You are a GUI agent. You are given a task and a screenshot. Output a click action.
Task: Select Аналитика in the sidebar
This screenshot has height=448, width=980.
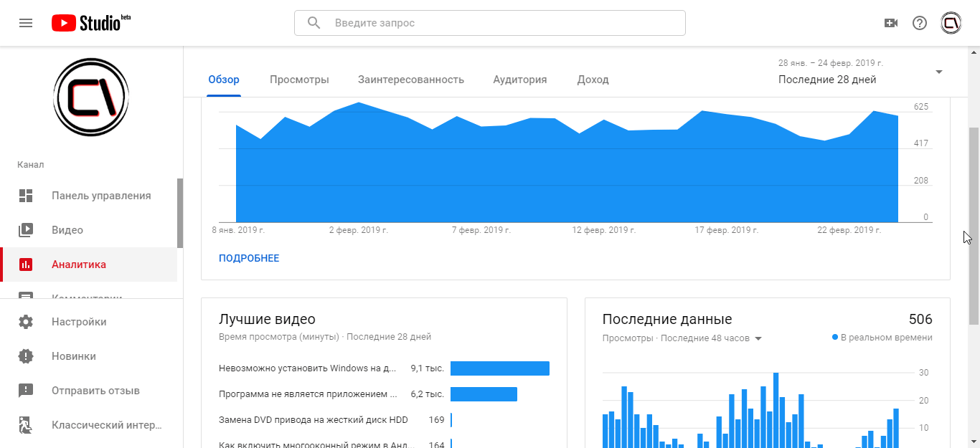[88, 264]
